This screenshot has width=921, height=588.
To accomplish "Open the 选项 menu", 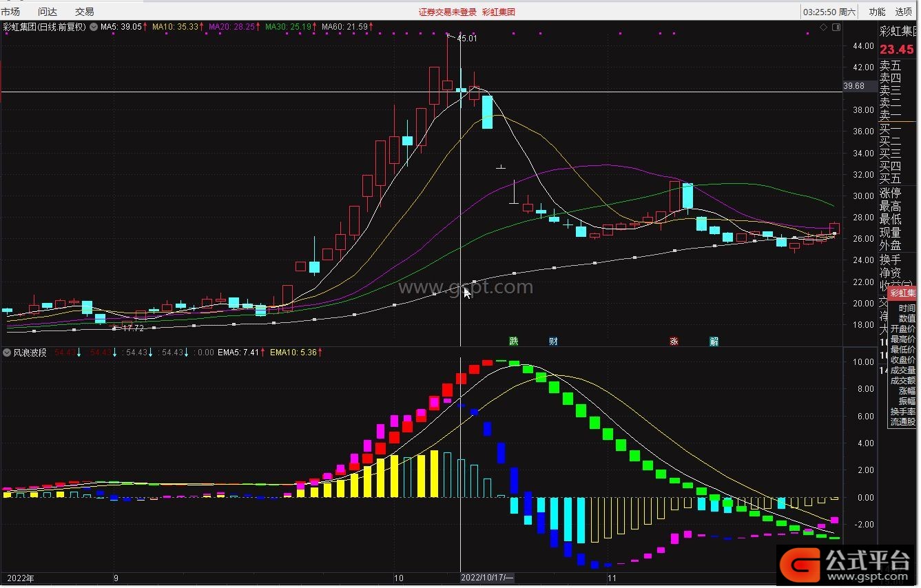I will coord(904,12).
